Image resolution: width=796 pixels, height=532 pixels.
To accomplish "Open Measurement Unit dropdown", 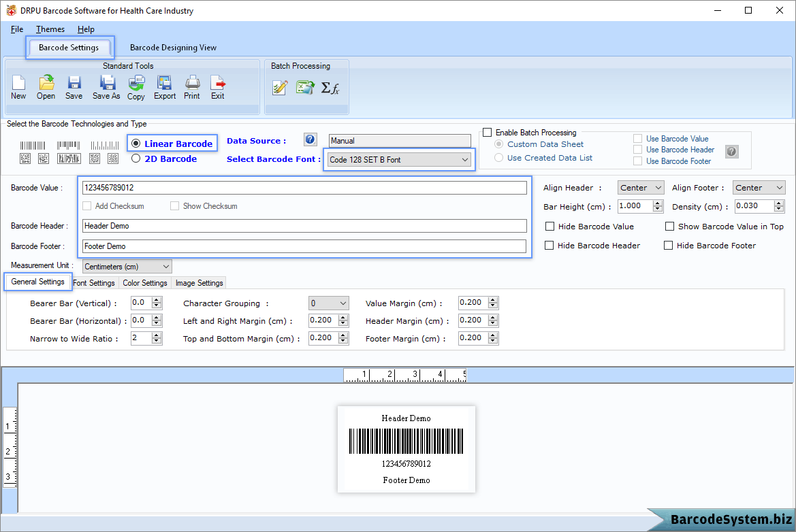I will tap(127, 266).
